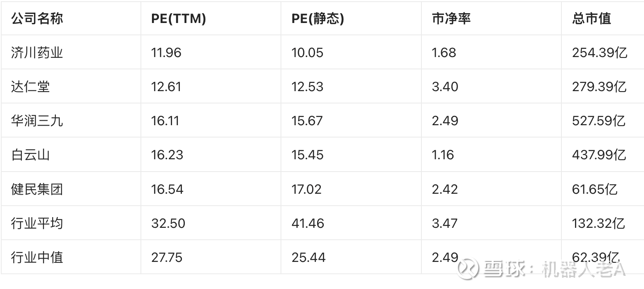Select 白云山 price-to-book value 1.16
Image resolution: width=644 pixels, height=289 pixels.
tap(443, 155)
